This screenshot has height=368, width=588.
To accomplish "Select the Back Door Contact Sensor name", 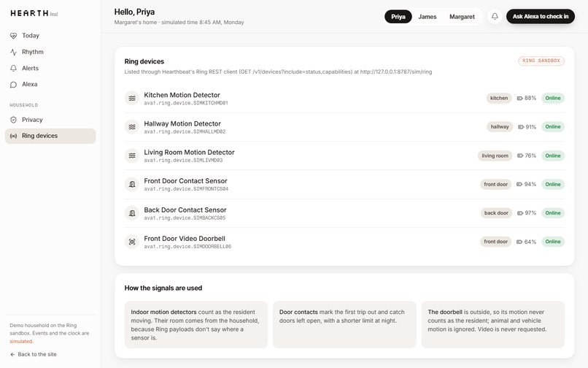I will tap(185, 210).
